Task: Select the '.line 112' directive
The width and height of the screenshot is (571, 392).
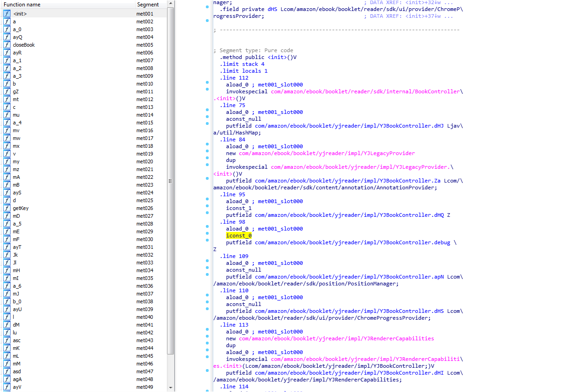Action: pyautogui.click(x=234, y=78)
